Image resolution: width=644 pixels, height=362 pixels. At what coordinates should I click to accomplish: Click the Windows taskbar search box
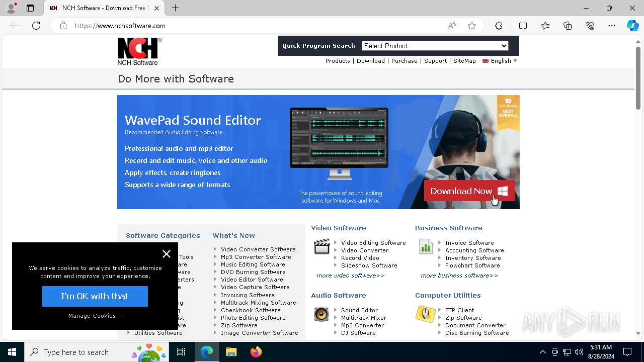coord(98,352)
